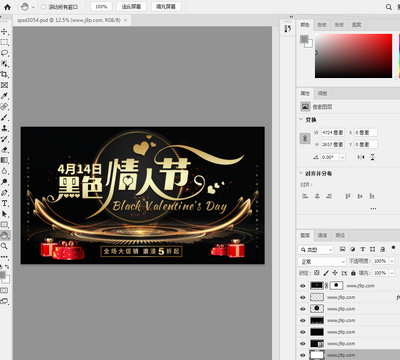This screenshot has width=400, height=360.
Task: Swap foreground and background colors
Action: pyautogui.click(x=7, y=267)
